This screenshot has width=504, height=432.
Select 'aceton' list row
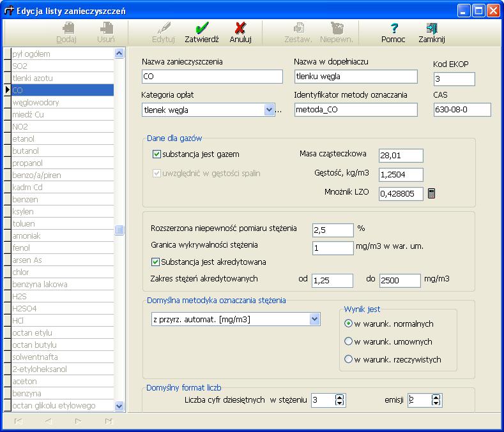pyautogui.click(x=63, y=381)
